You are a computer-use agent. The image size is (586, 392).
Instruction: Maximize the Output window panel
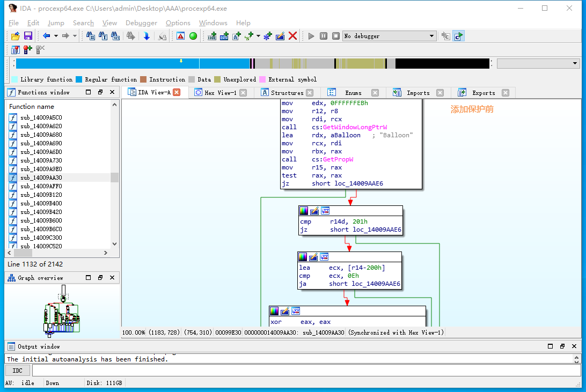tap(550, 346)
